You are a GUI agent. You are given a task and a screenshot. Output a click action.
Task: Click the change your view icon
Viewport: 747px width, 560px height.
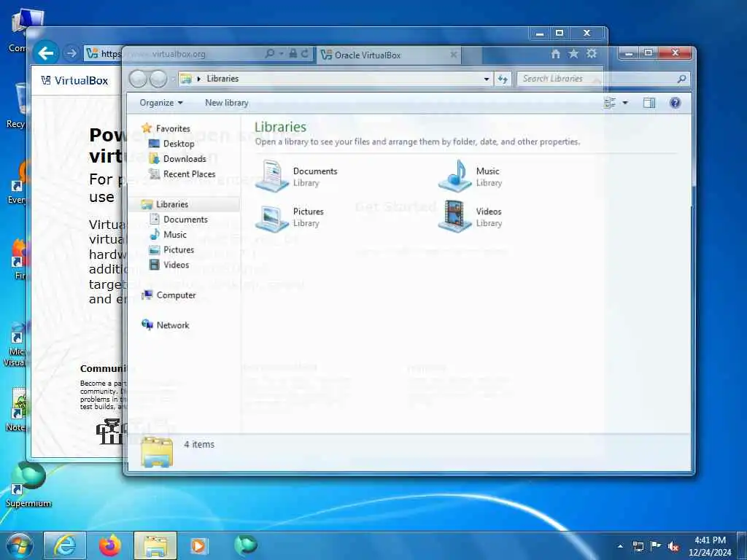tap(609, 103)
